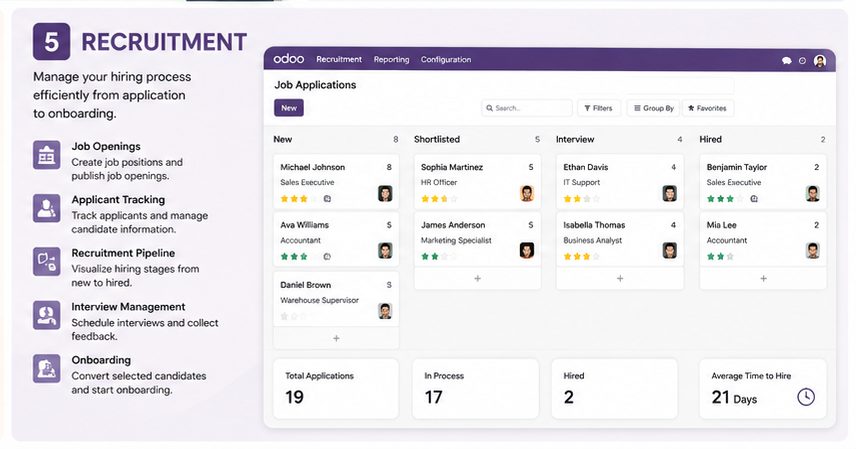Click the activity icon on Michael Johnson's card
The width and height of the screenshot is (856, 449).
327,199
